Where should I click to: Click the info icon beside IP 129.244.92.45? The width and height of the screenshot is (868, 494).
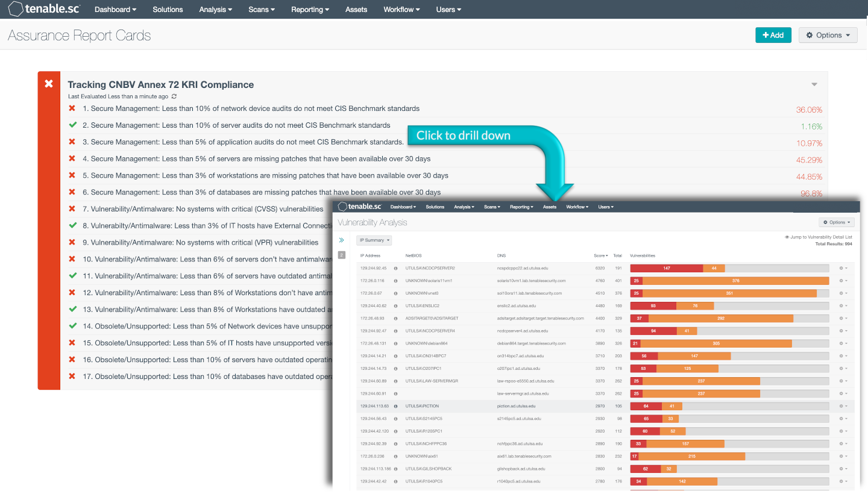click(x=396, y=267)
